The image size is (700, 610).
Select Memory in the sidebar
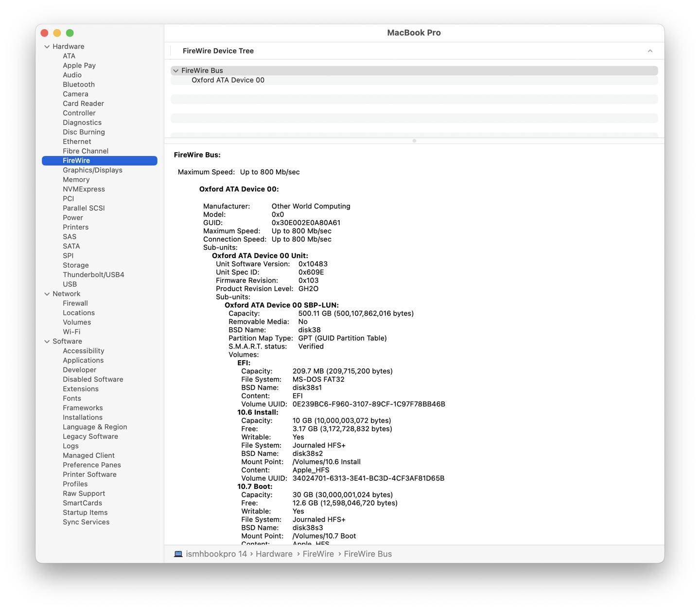tap(76, 180)
